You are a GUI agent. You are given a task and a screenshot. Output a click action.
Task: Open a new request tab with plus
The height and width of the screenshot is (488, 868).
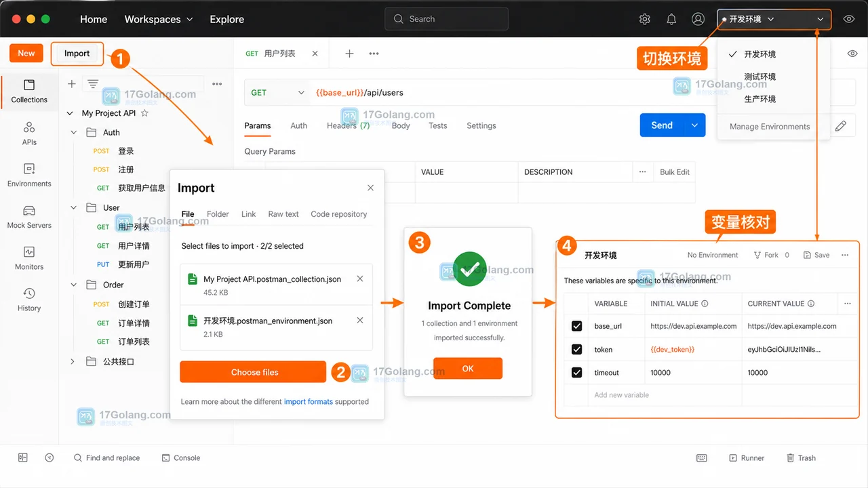click(x=349, y=54)
